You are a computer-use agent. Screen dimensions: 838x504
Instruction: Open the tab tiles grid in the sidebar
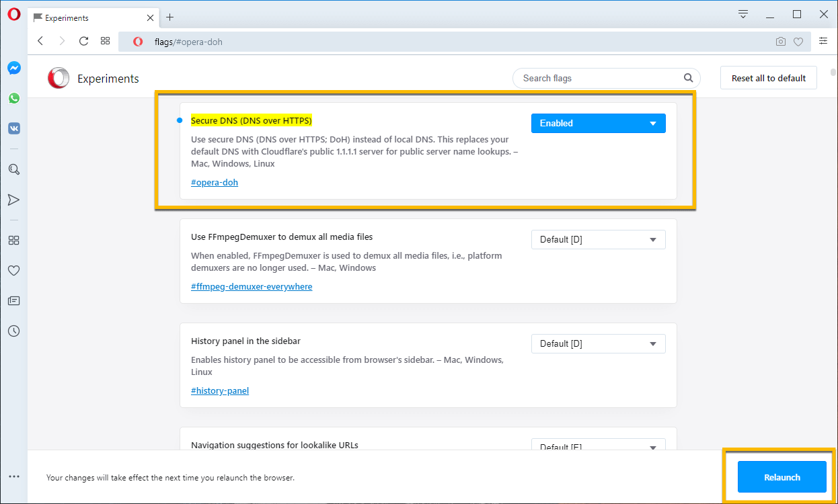pyautogui.click(x=13, y=240)
